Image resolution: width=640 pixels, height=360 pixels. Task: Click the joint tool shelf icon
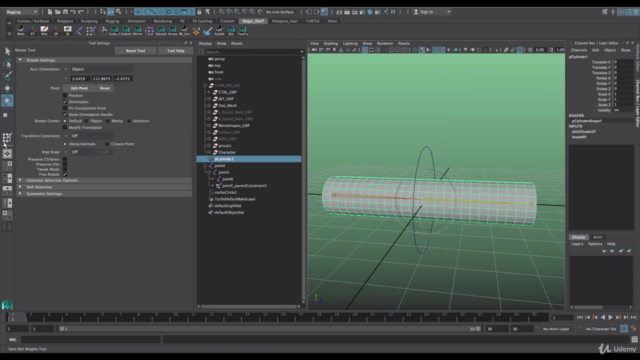coord(79,31)
